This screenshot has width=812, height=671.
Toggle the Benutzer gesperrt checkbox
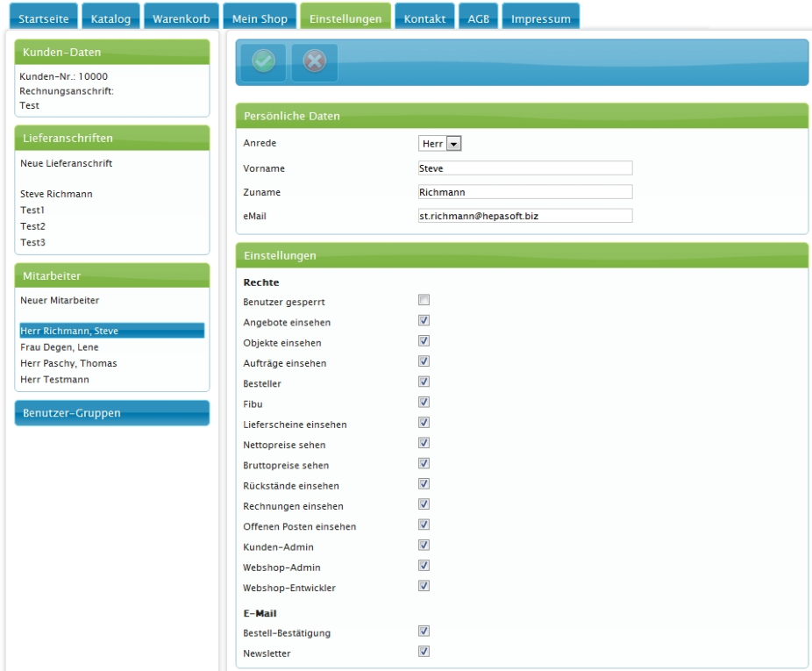tap(424, 301)
